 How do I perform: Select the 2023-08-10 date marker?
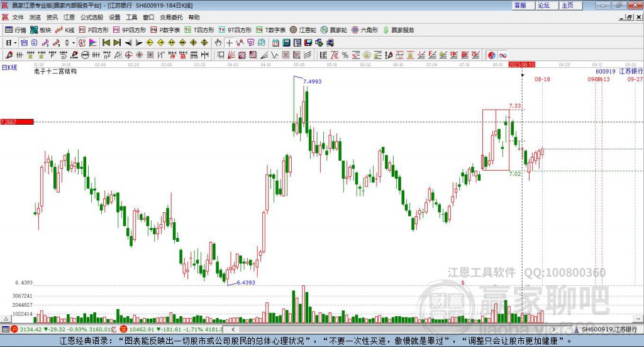click(521, 65)
